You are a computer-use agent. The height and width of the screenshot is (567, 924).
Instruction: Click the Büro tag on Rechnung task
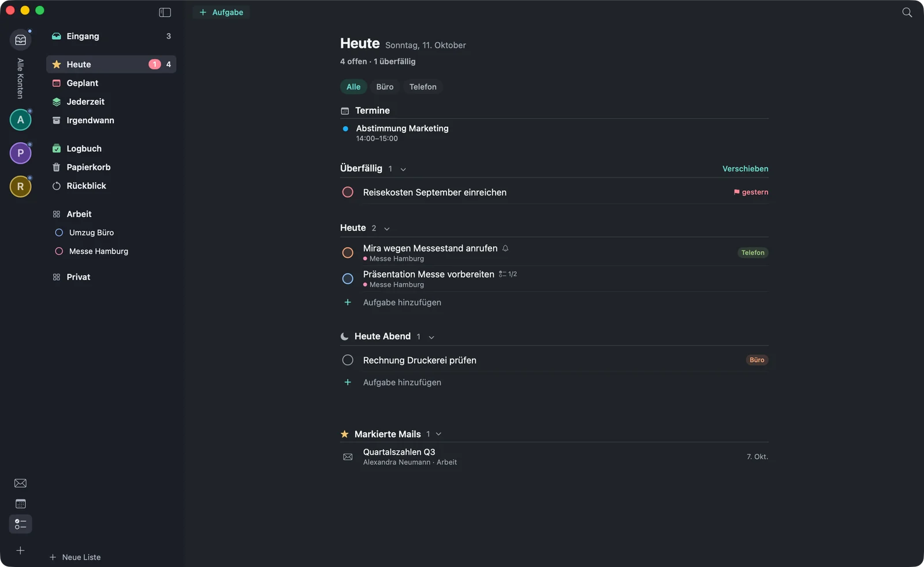[757, 360]
